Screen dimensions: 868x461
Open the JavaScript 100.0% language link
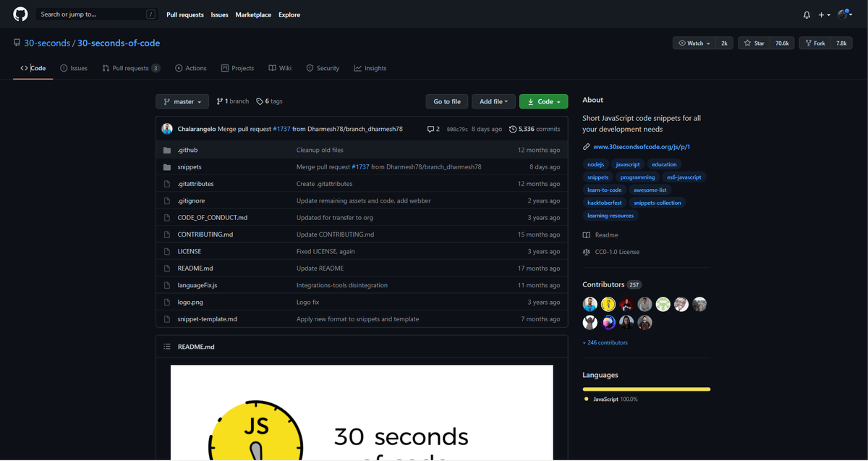[610, 399]
